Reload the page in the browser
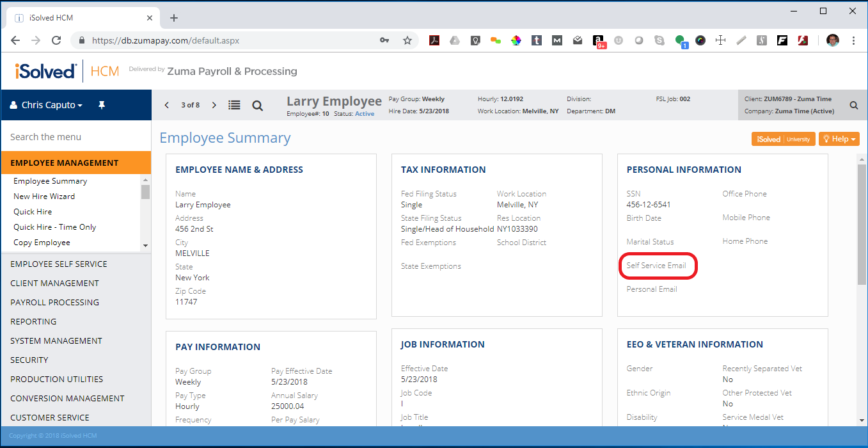Image resolution: width=868 pixels, height=448 pixels. [x=56, y=40]
